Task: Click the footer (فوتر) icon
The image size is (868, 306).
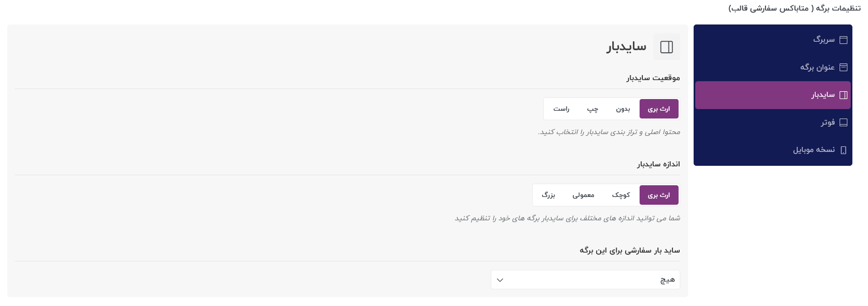Action: [843, 122]
